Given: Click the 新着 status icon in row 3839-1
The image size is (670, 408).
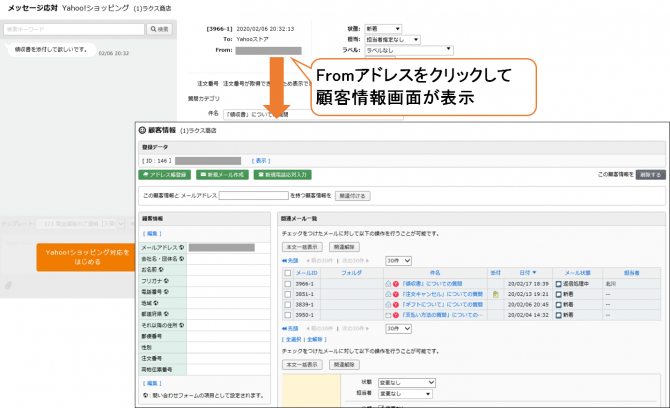Looking at the screenshot, I should 558,305.
